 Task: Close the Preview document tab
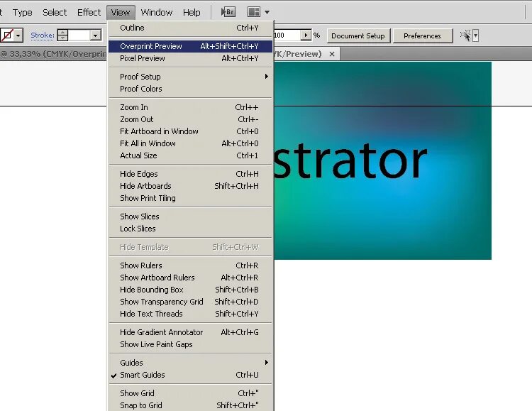(x=332, y=54)
